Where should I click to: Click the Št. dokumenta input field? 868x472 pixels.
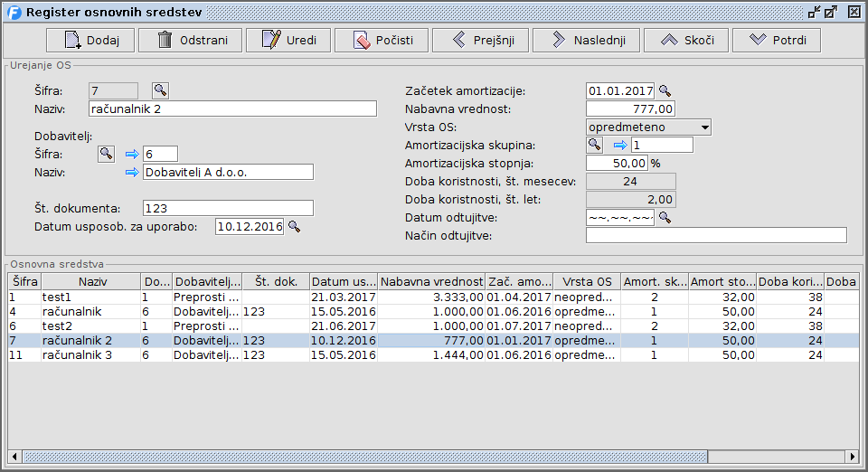tap(227, 208)
